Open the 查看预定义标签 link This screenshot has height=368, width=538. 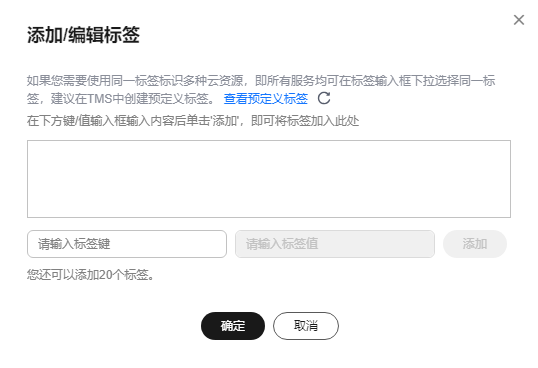(266, 99)
